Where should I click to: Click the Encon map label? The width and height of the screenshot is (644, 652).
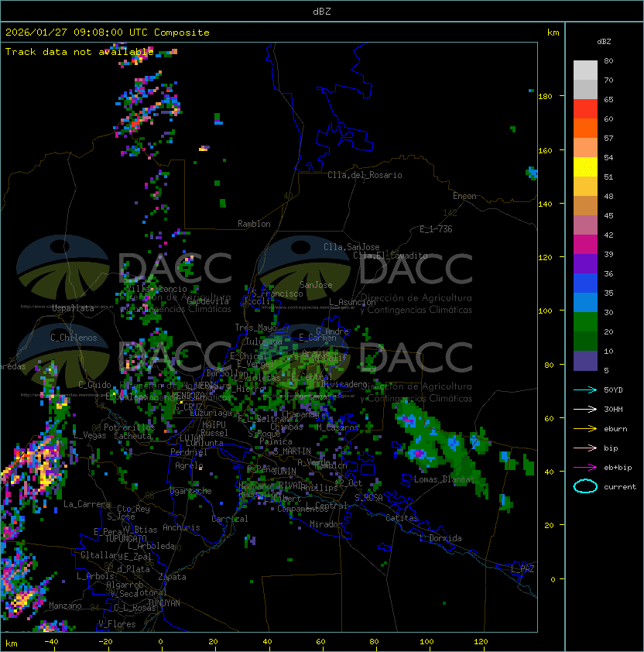[464, 196]
